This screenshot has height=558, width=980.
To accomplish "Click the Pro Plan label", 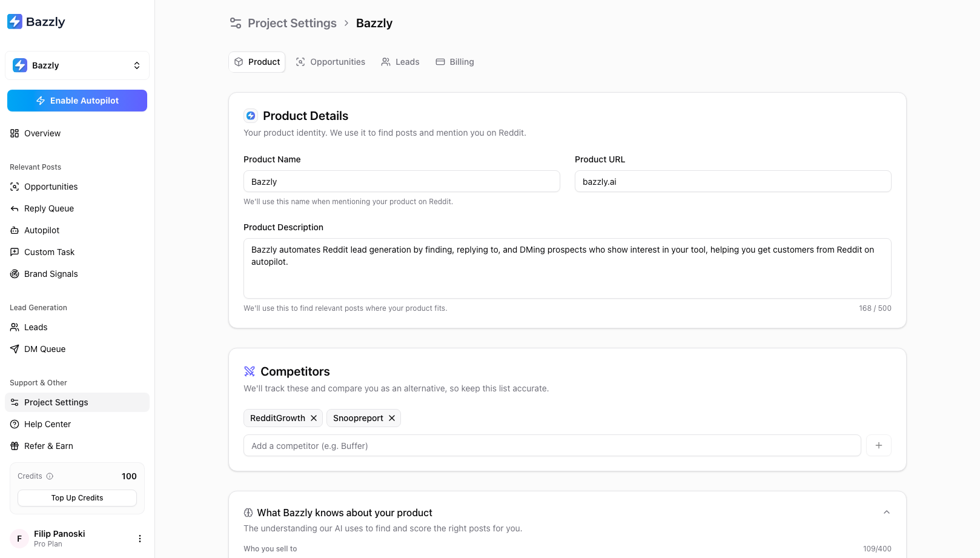I will [x=48, y=544].
